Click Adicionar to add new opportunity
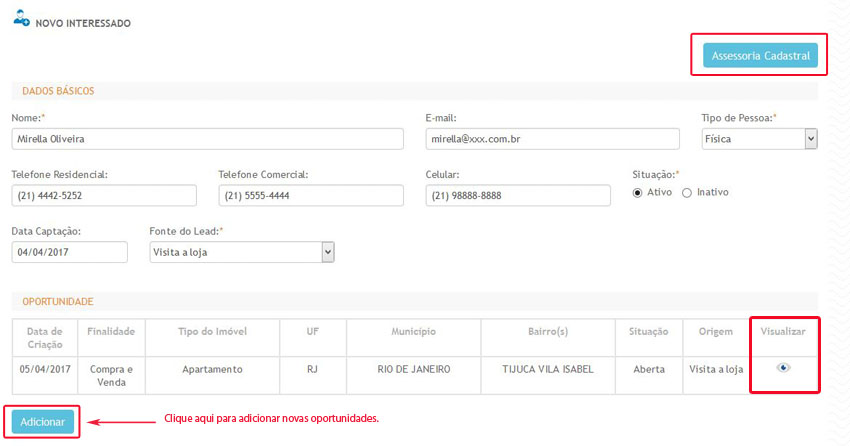This screenshot has height=446, width=850. coord(43,422)
